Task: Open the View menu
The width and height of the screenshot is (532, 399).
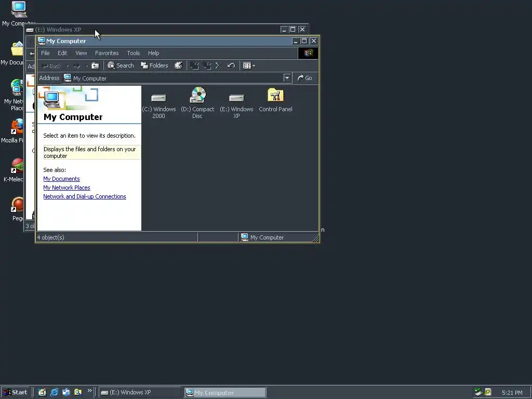Action: tap(81, 53)
